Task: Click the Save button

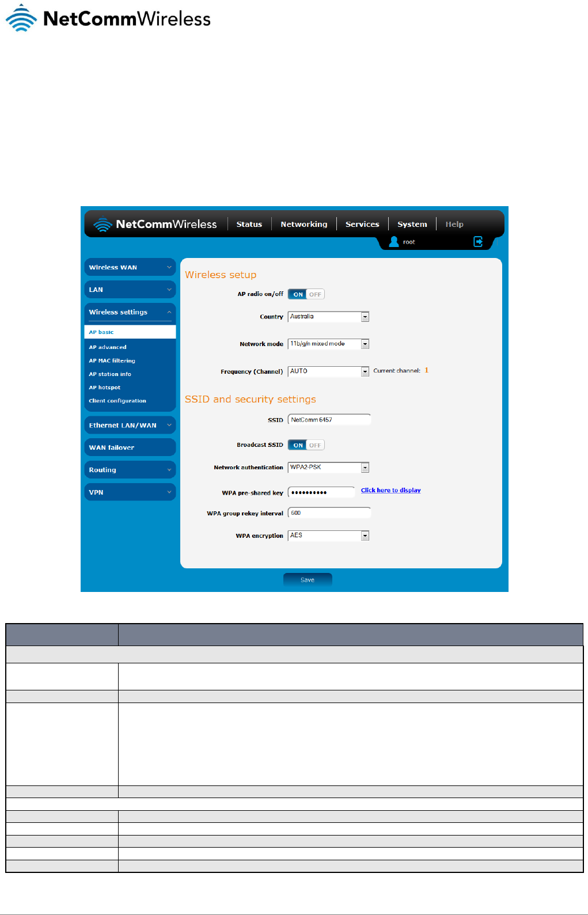Action: (x=308, y=580)
